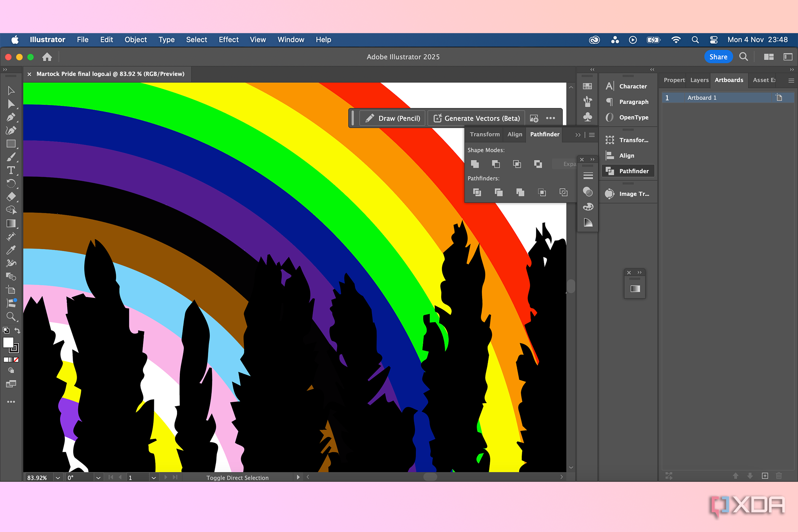Open the Gradient panel swatch icon
The height and width of the screenshot is (532, 798).
click(635, 289)
